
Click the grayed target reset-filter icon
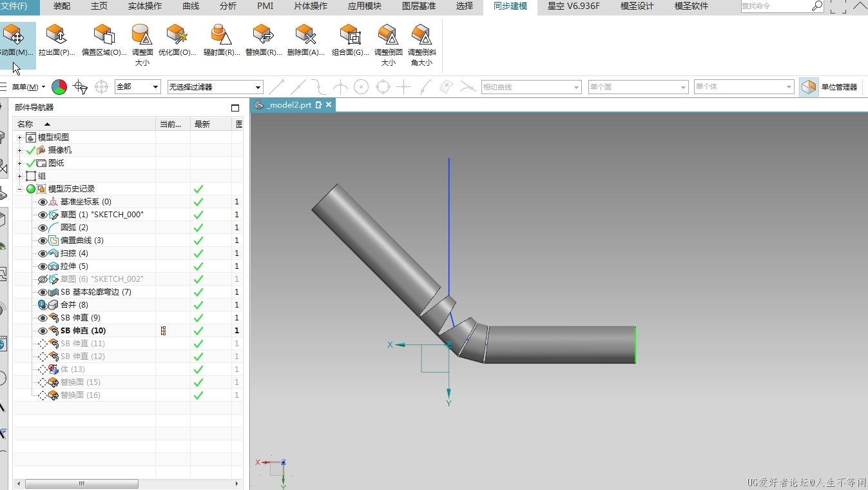pyautogui.click(x=101, y=87)
